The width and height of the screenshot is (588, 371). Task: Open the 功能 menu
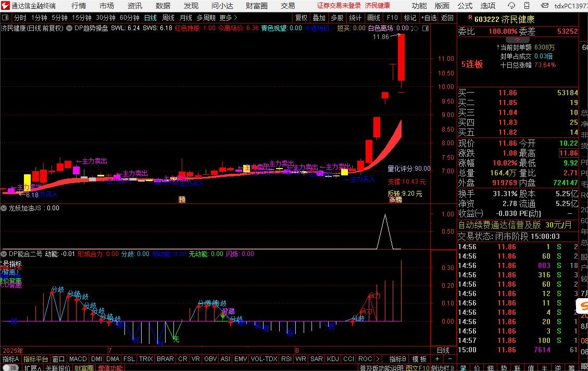419,6
